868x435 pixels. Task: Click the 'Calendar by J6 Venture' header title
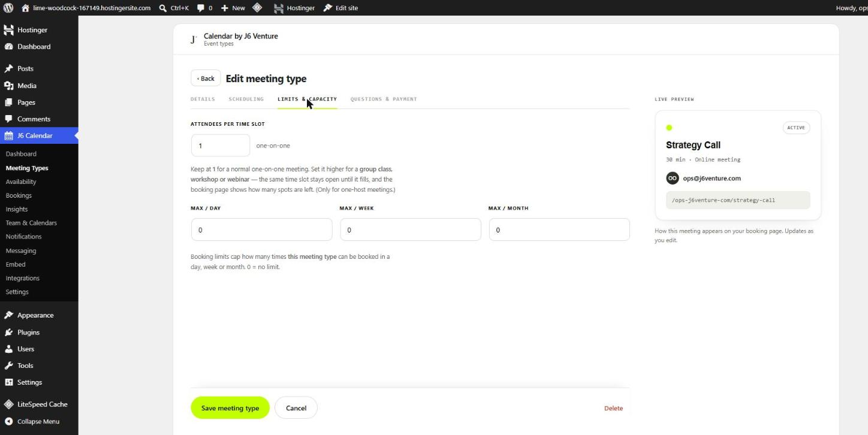(241, 36)
